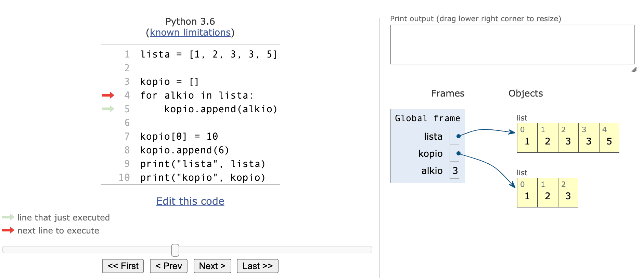Open the known limitations link

pos(190,33)
